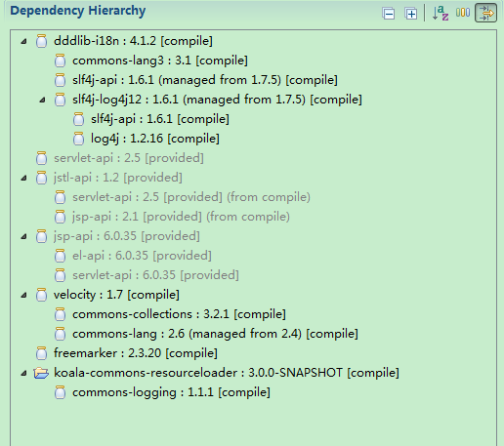The height and width of the screenshot is (446, 504).
Task: Select log4j : 1.2.16 [compile]
Action: tap(155, 139)
